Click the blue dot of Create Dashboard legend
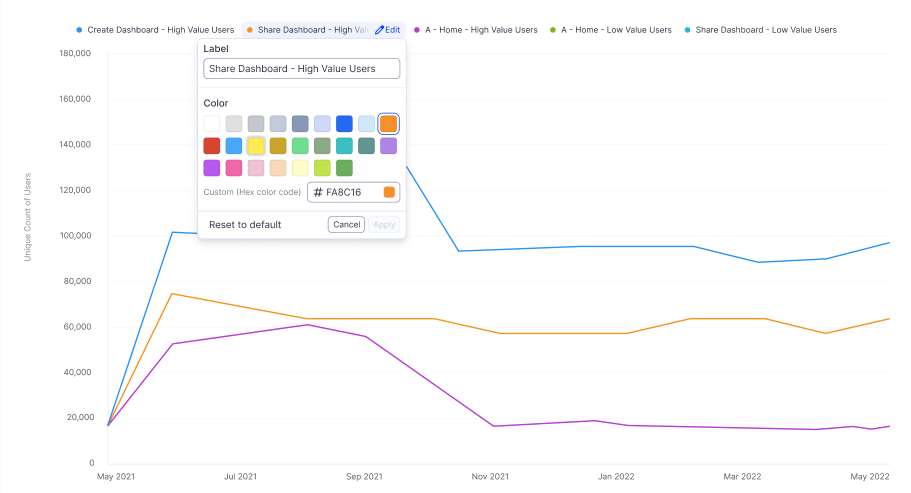Image resolution: width=911 pixels, height=493 pixels. click(x=79, y=30)
